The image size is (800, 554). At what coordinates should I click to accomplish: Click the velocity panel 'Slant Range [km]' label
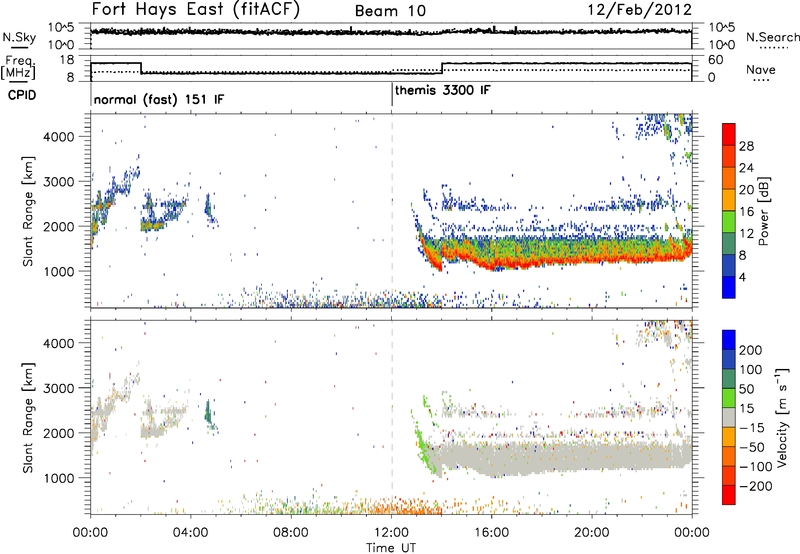click(x=28, y=418)
